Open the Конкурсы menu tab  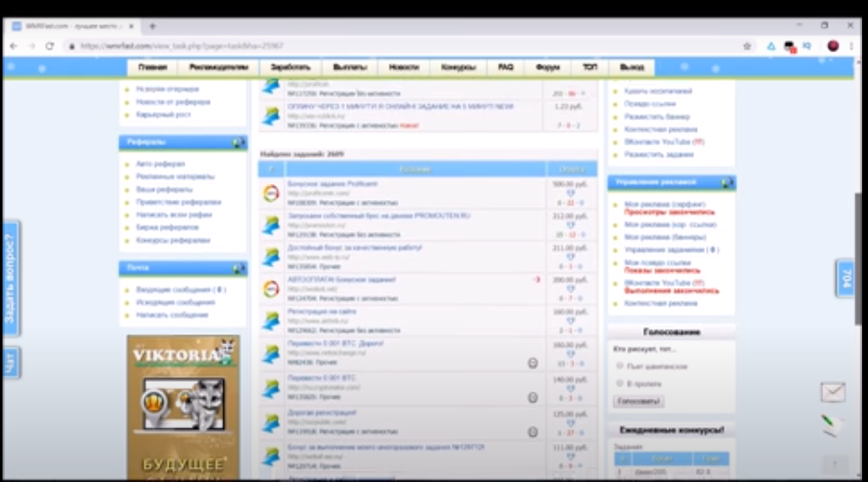tap(458, 67)
